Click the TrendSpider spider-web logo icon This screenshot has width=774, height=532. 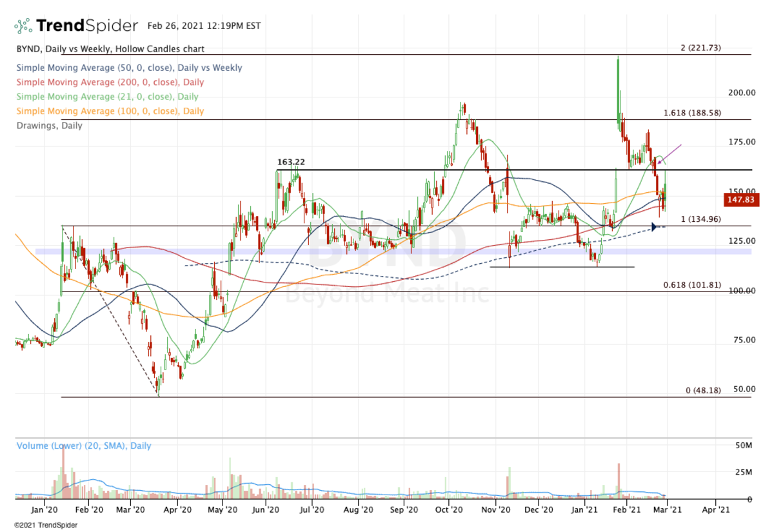point(23,26)
